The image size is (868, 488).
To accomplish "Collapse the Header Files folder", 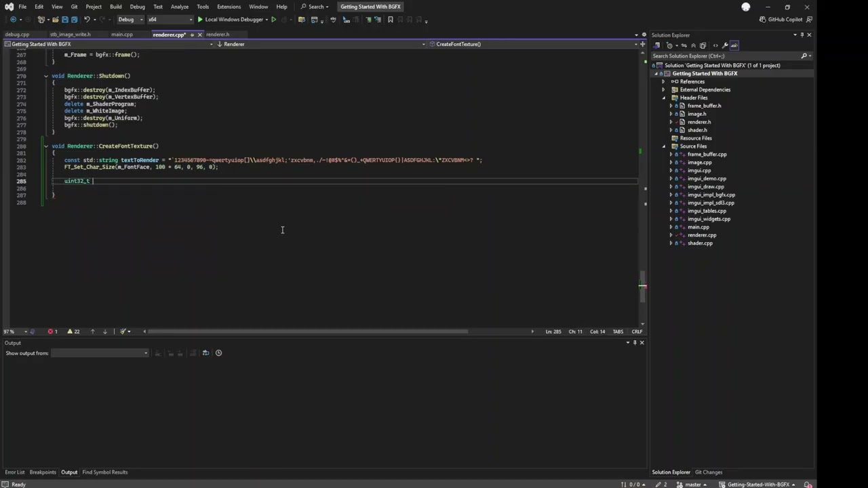I will coord(664,98).
